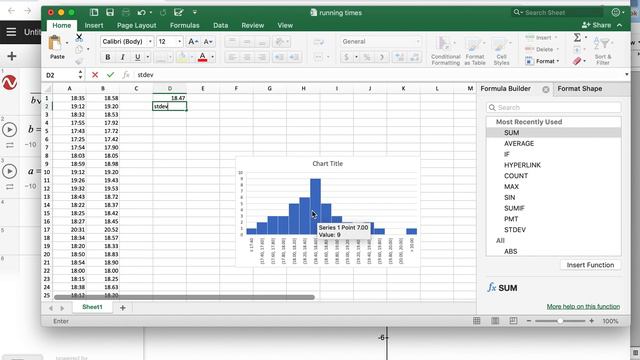Image resolution: width=640 pixels, height=360 pixels.
Task: Select STDEV in function list
Action: (x=515, y=230)
